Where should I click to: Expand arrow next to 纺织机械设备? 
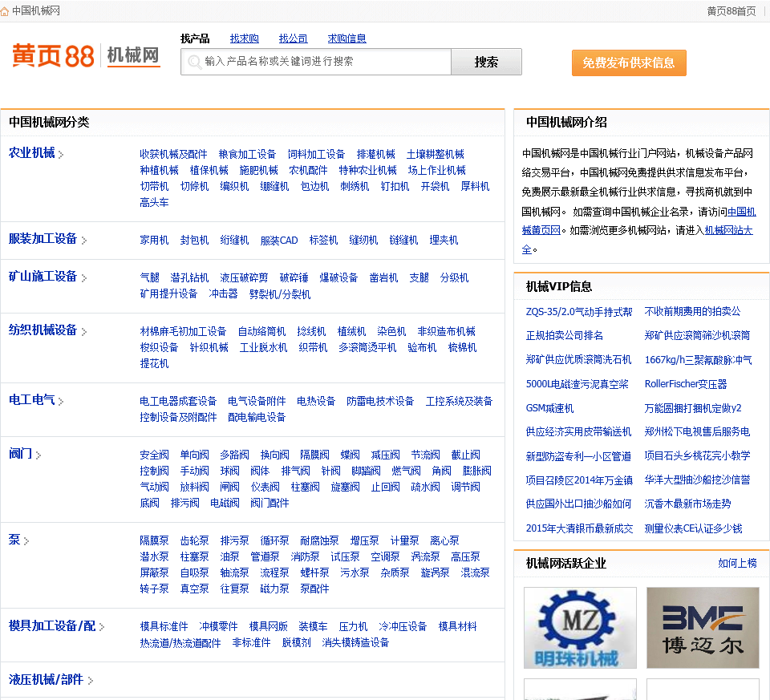84,332
